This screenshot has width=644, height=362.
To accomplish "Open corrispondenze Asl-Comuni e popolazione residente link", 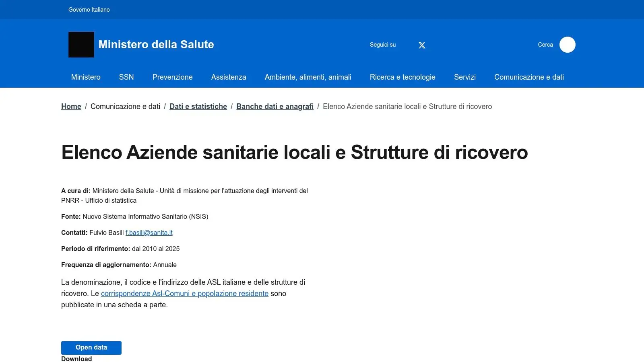I will coord(184,293).
